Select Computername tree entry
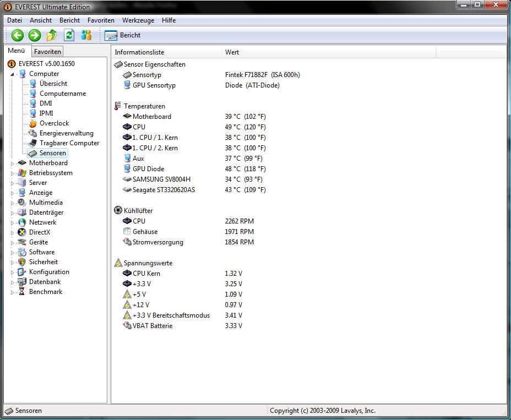The width and height of the screenshot is (511, 420). click(63, 94)
